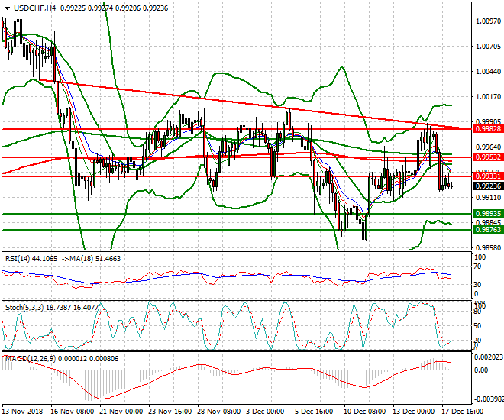Select the red 0.99532 level price label
The height and width of the screenshot is (420, 504).
[488, 157]
